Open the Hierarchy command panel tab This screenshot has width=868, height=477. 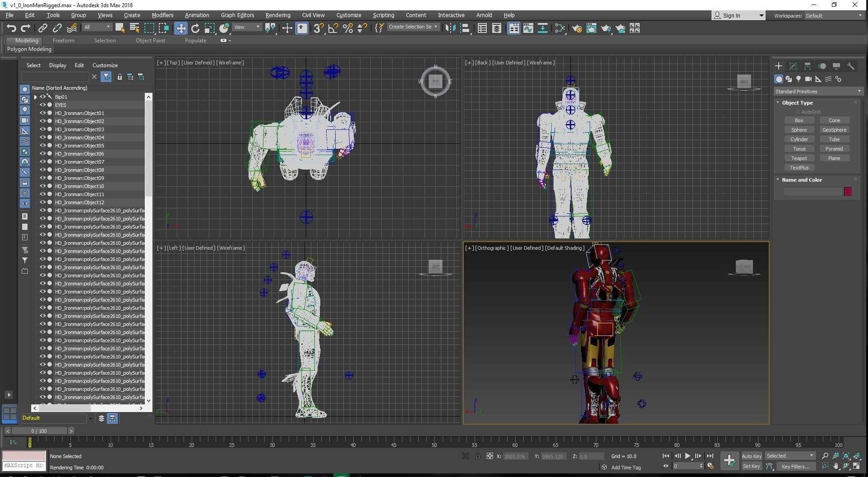808,66
